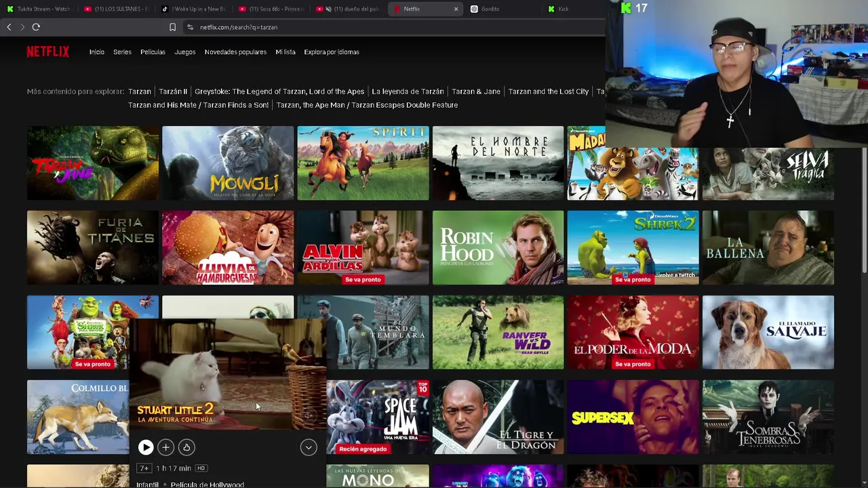Unmute the Stuart Little 2 preview
868x488 pixels.
coord(308,415)
